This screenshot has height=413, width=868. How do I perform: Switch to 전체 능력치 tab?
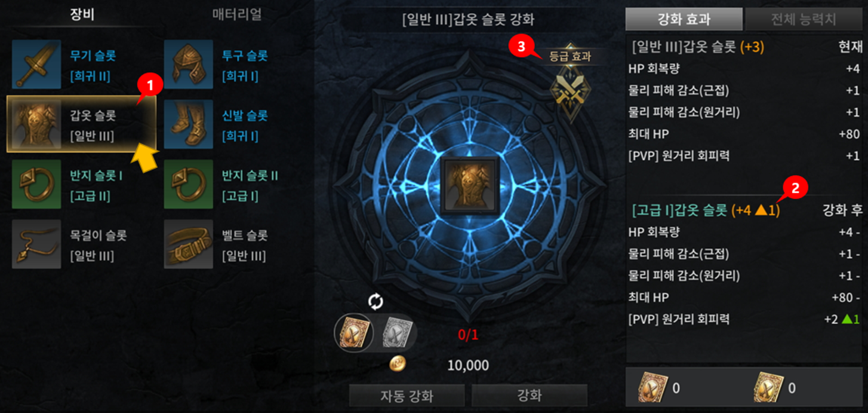(x=804, y=19)
